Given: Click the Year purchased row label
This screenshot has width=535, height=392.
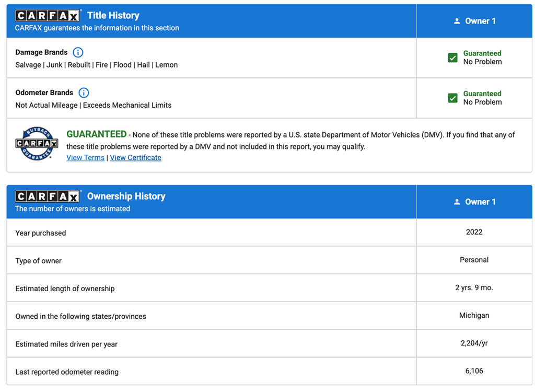Looking at the screenshot, I should pyautogui.click(x=41, y=233).
